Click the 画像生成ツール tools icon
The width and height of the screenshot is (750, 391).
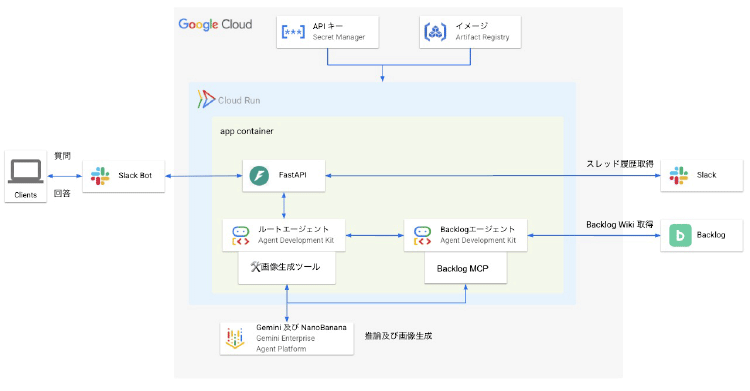point(255,267)
